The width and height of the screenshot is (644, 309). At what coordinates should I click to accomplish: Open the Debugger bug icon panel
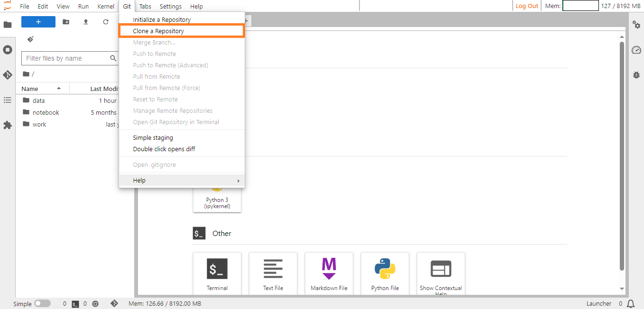tap(636, 75)
